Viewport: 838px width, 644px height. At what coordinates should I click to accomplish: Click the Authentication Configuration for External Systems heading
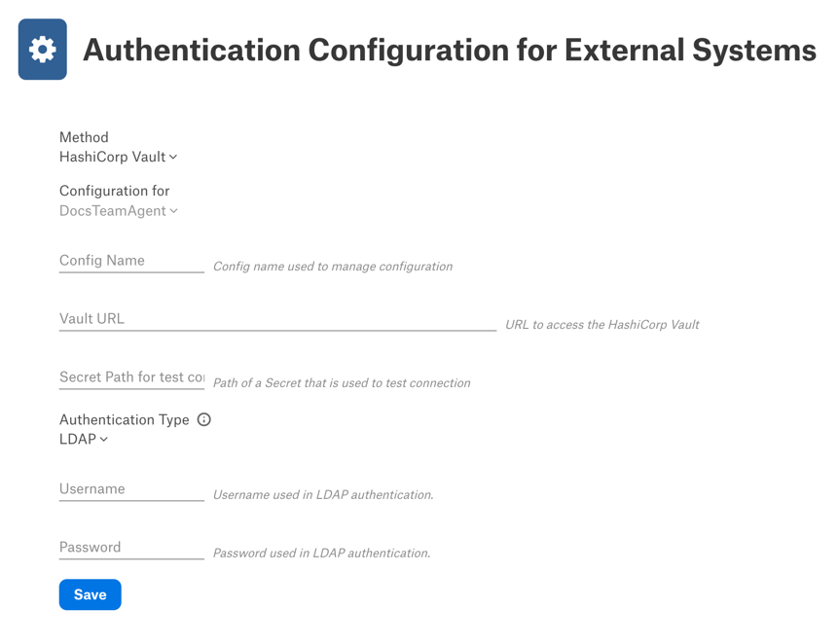(450, 51)
